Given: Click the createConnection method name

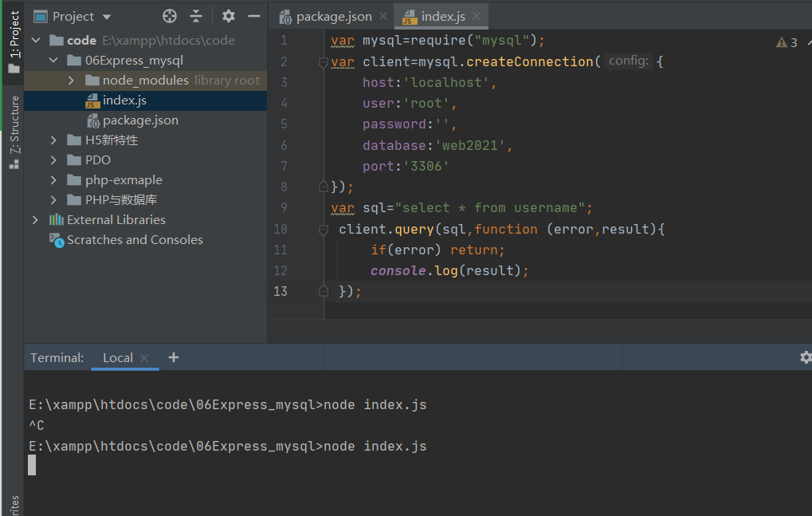Looking at the screenshot, I should click(529, 61).
